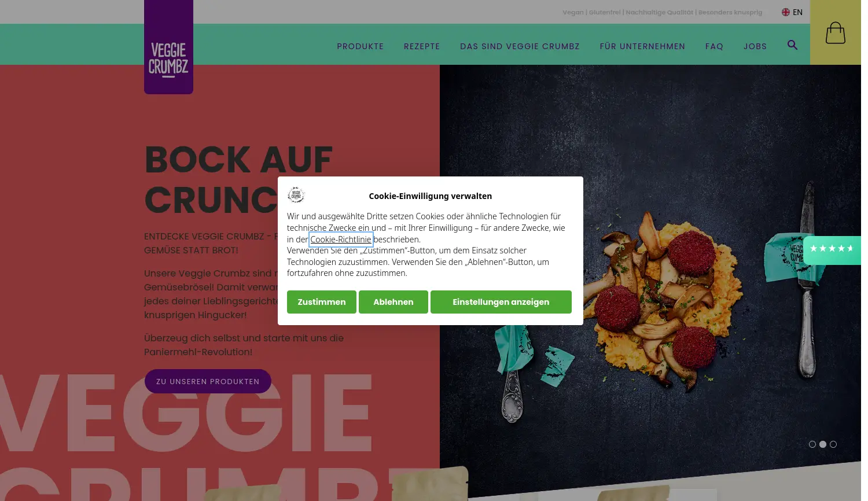The height and width of the screenshot is (501, 868).
Task: Accept cookies with Zustimmen button
Action: pos(322,302)
